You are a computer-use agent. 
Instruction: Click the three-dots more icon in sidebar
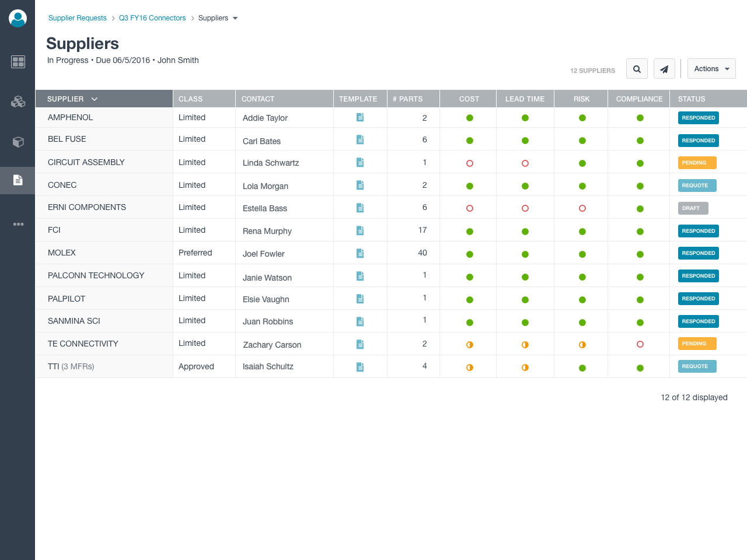[x=18, y=224]
